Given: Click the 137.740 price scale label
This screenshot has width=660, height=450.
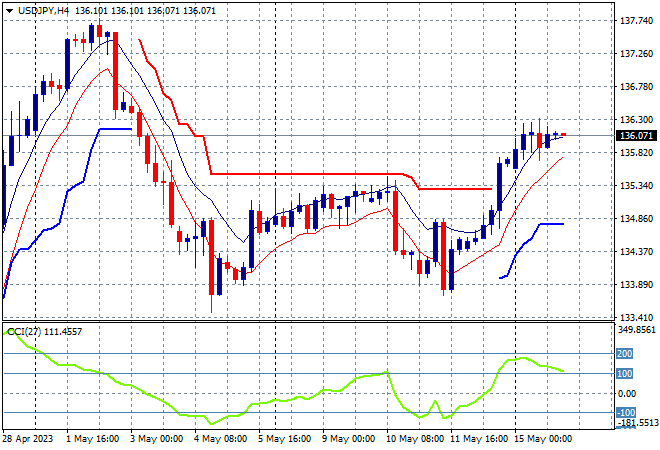Looking at the screenshot, I should click(x=636, y=21).
